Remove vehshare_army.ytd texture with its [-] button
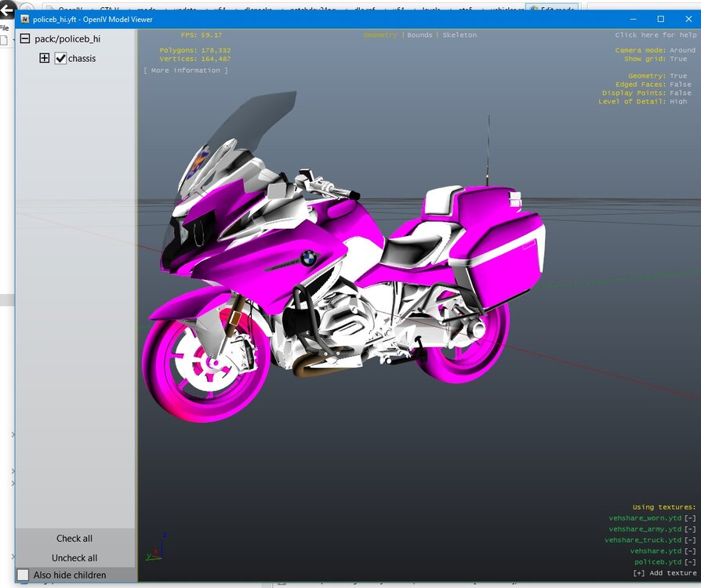Image resolution: width=701 pixels, height=588 pixels. tap(690, 529)
